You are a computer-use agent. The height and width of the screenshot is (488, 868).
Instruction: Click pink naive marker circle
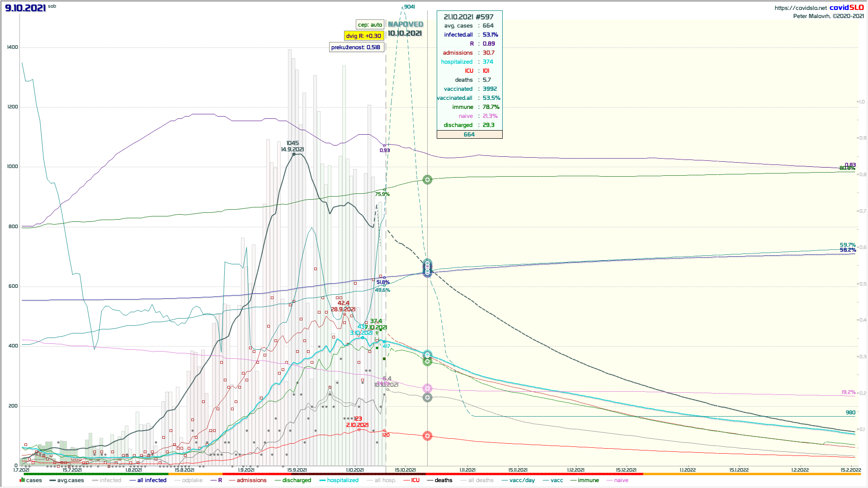427,389
